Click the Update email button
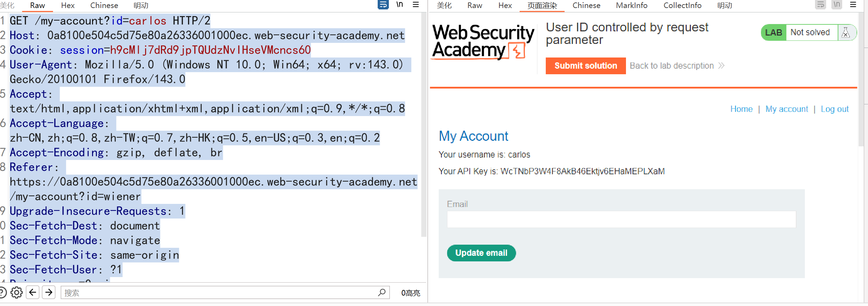868x306 pixels. (481, 253)
